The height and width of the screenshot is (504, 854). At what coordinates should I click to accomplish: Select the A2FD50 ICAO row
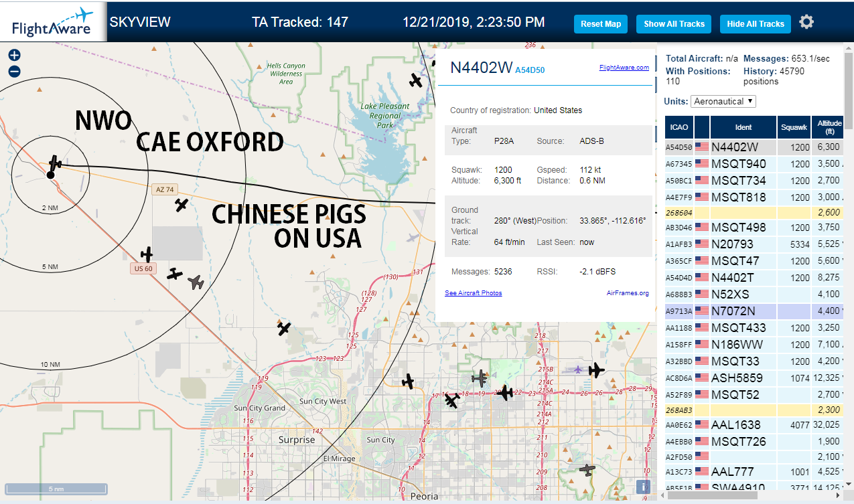click(x=754, y=456)
